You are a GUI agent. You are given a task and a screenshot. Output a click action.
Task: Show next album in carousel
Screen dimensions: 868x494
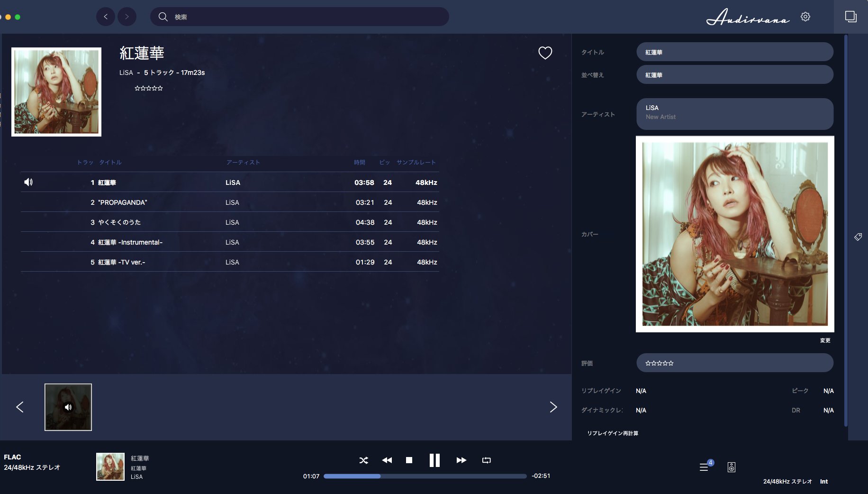[553, 407]
